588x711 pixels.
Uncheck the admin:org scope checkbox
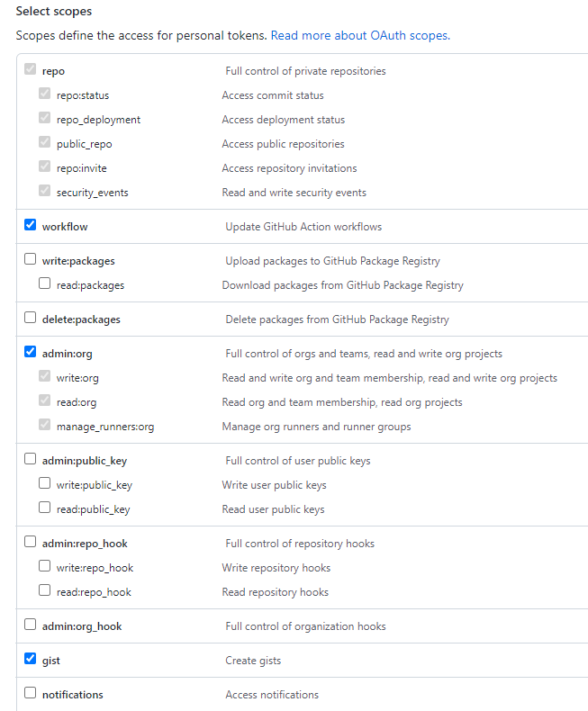(x=30, y=351)
